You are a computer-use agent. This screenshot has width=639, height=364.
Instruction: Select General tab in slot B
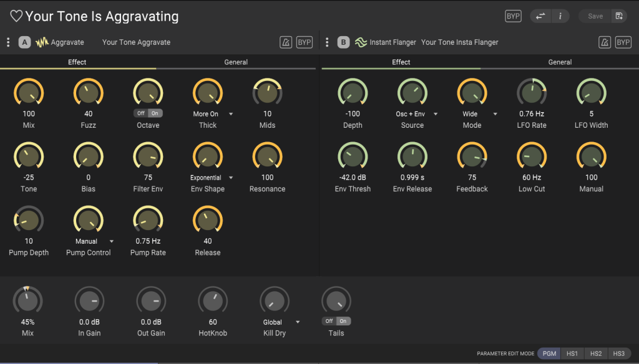tap(560, 62)
